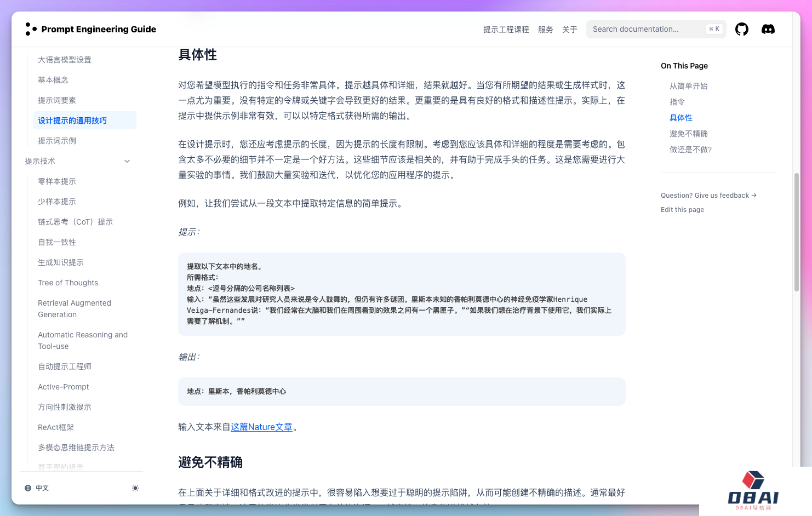Follow the 这篇Nature文章 link

(x=261, y=427)
